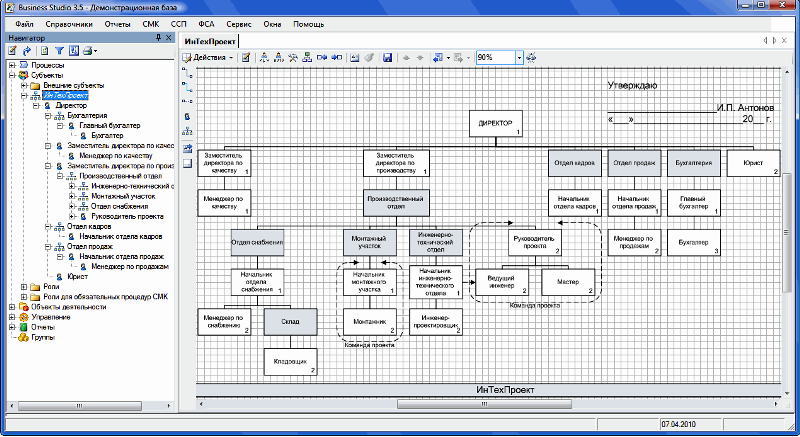The image size is (800, 437).
Task: Select the department org-unit tool in vertical palette
Action: pyautogui.click(x=187, y=132)
